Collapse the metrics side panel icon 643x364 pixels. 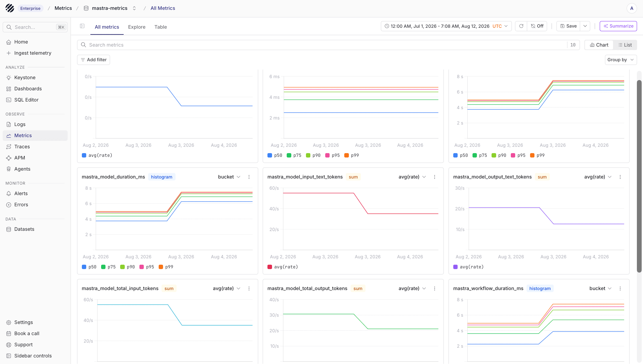click(x=82, y=26)
